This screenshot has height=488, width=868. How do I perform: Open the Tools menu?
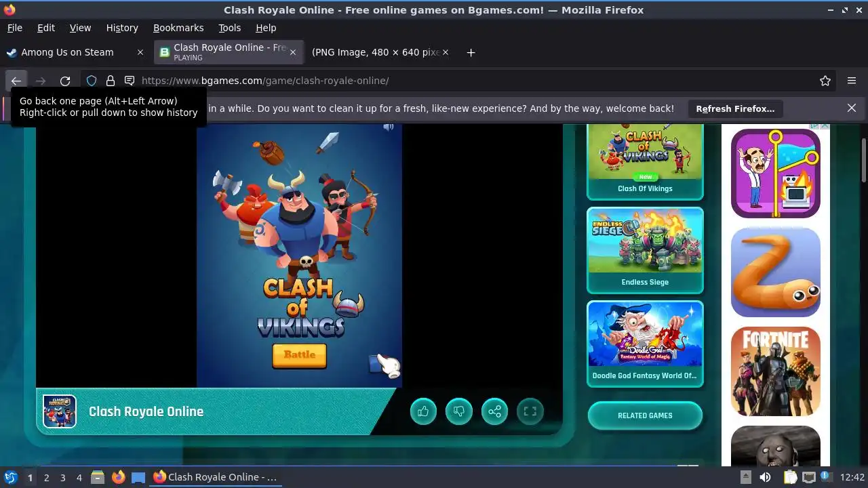tap(229, 28)
